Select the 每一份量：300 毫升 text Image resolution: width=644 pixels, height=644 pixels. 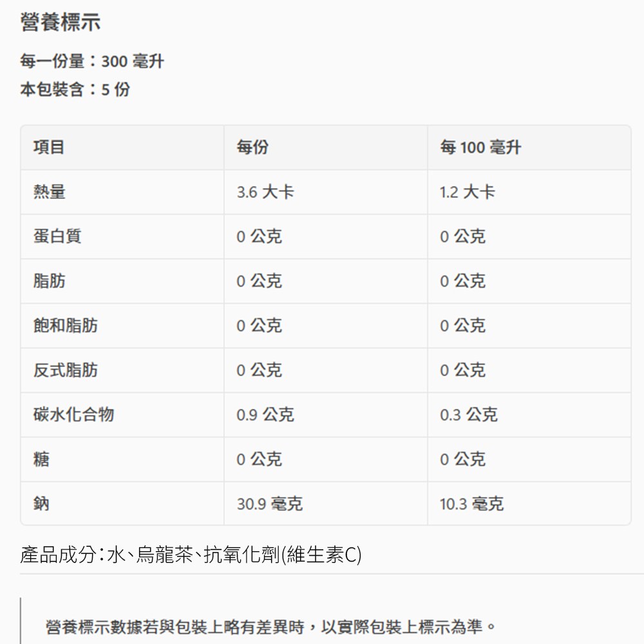pos(91,62)
